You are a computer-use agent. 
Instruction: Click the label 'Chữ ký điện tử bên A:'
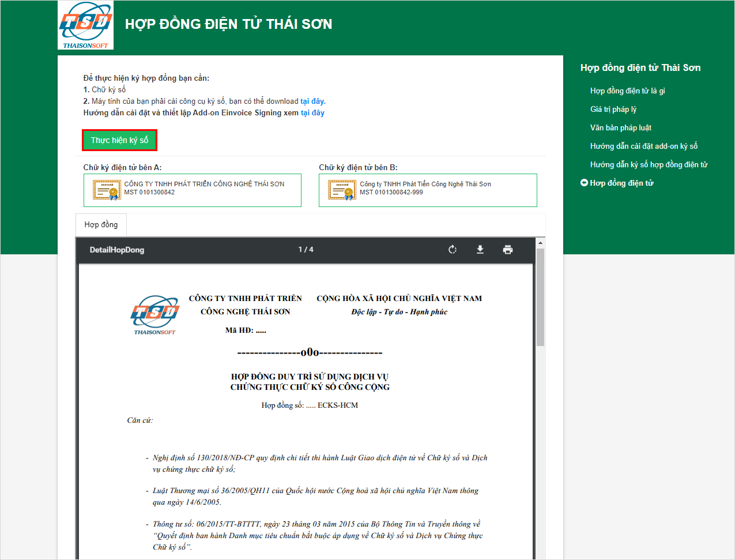pyautogui.click(x=122, y=167)
